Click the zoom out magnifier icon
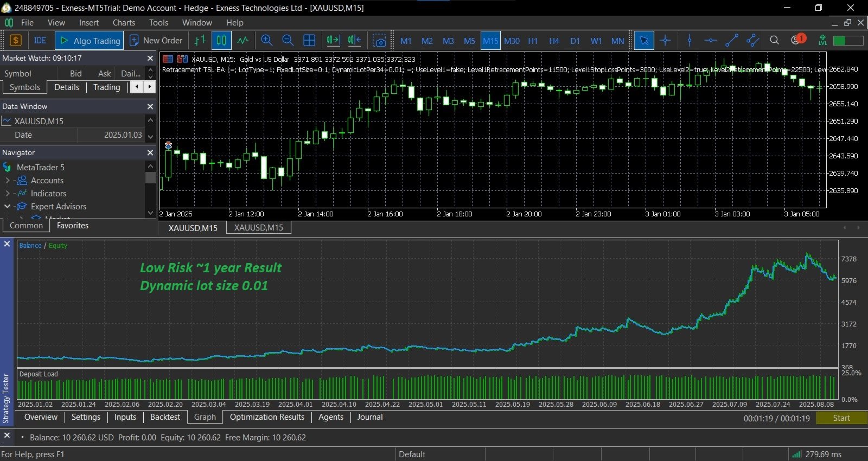 pos(288,41)
